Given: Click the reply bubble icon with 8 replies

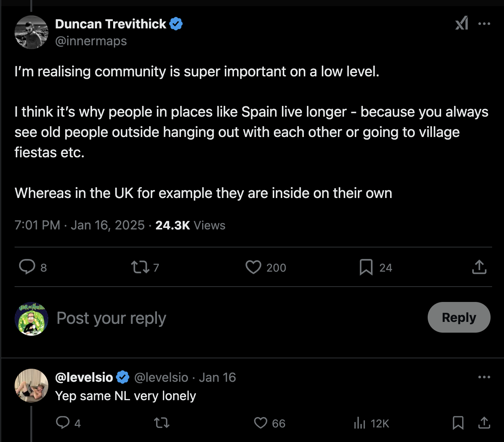Looking at the screenshot, I should 27,267.
